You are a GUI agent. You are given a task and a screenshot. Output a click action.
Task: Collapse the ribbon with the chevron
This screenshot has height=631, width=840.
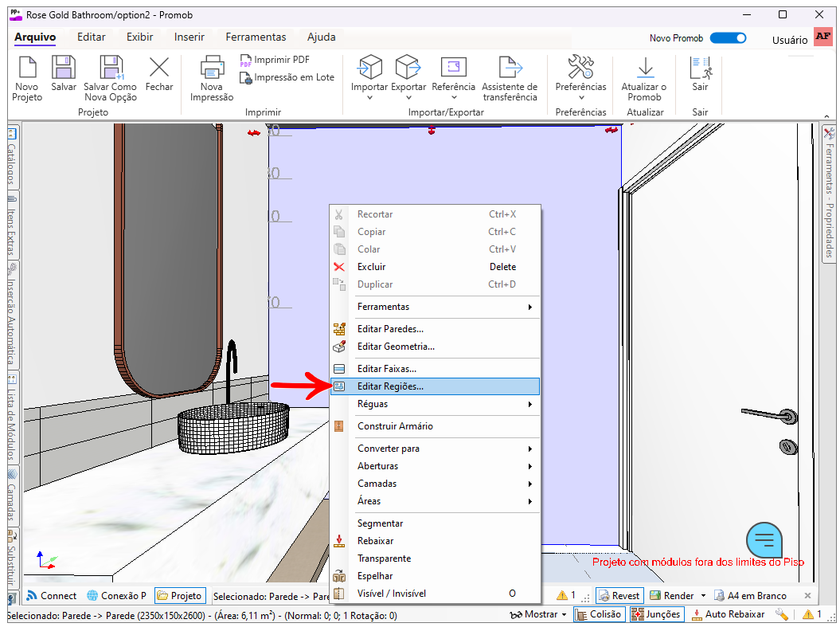point(826,116)
